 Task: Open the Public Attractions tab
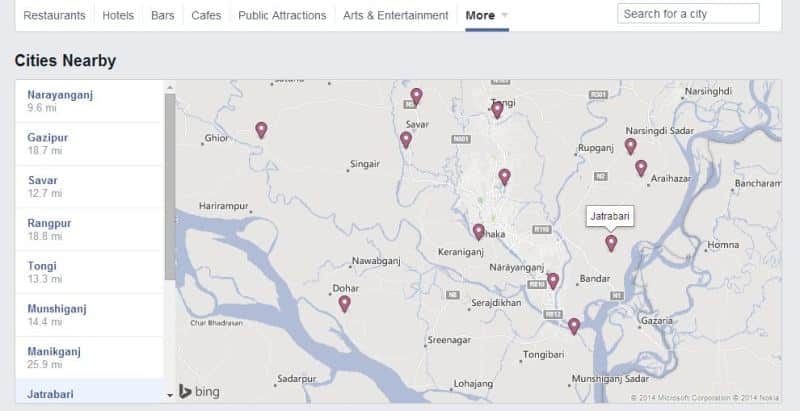[x=282, y=16]
